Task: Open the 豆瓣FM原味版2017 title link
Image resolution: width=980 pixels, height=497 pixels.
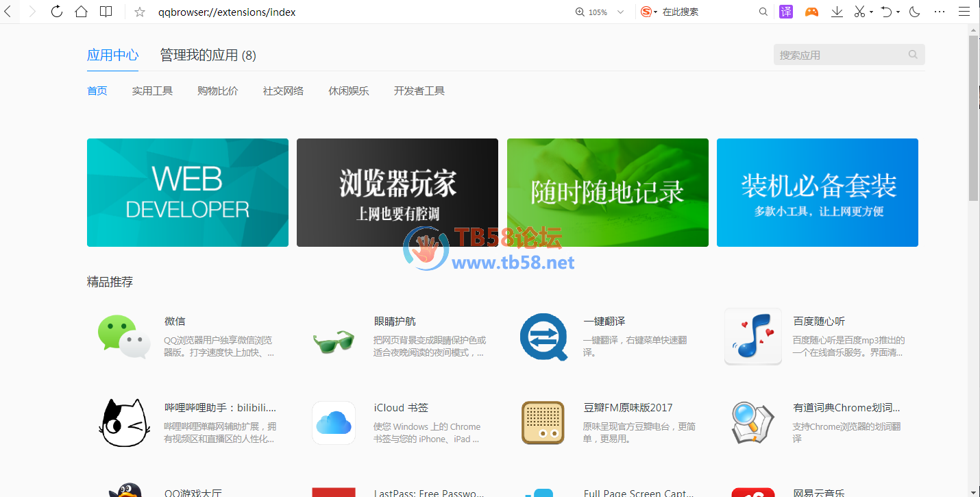Action: [628, 407]
